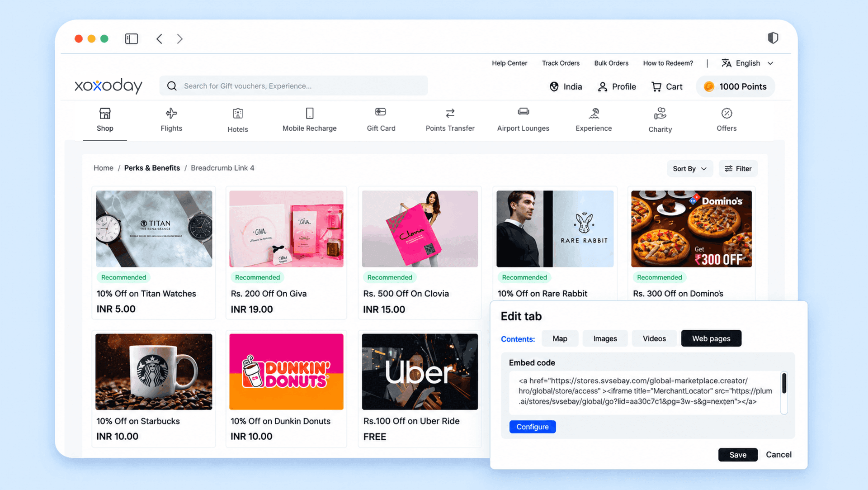Toggle the browser sidebar panel icon
868x490 pixels.
132,39
